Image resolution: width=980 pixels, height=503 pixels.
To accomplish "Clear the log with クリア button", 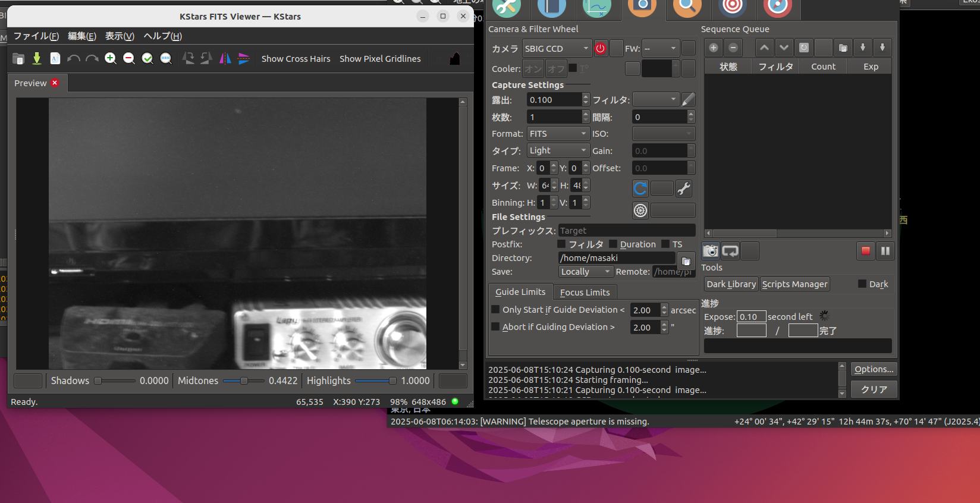I will coord(874,389).
